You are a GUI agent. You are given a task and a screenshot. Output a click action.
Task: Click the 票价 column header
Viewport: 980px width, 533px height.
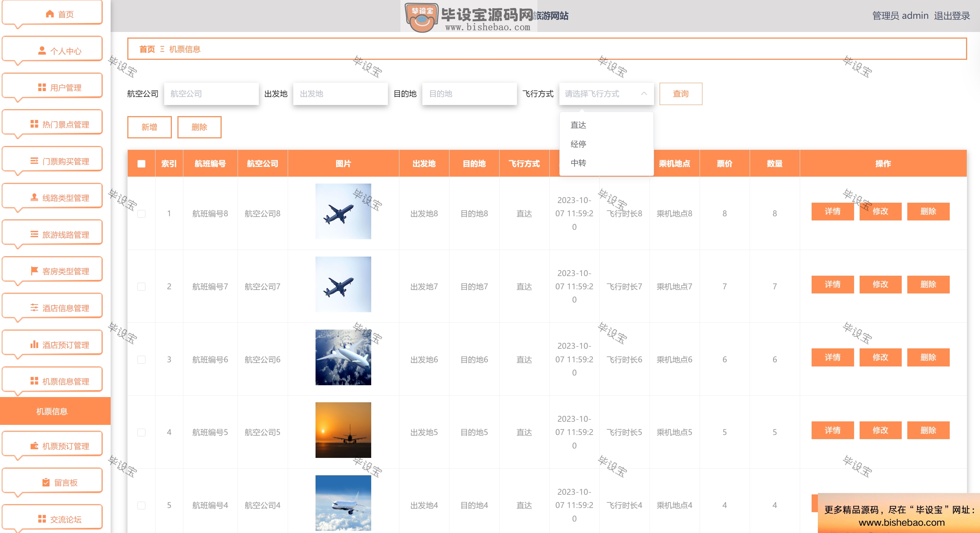pos(724,164)
